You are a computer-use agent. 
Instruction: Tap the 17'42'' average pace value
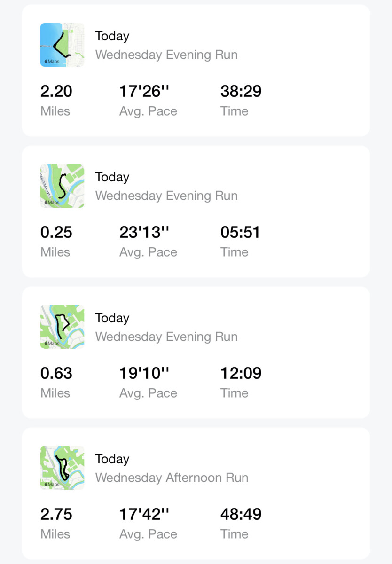coord(144,514)
